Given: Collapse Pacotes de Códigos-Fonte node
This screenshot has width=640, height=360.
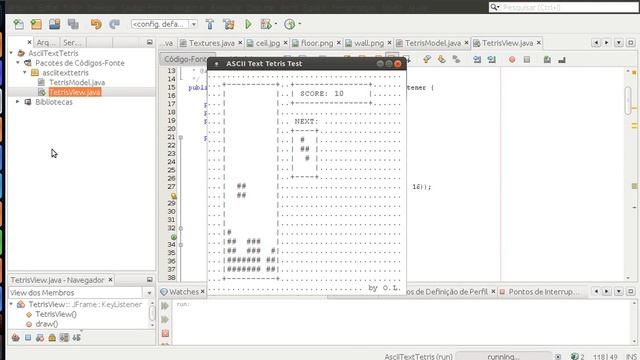Looking at the screenshot, I should point(18,63).
